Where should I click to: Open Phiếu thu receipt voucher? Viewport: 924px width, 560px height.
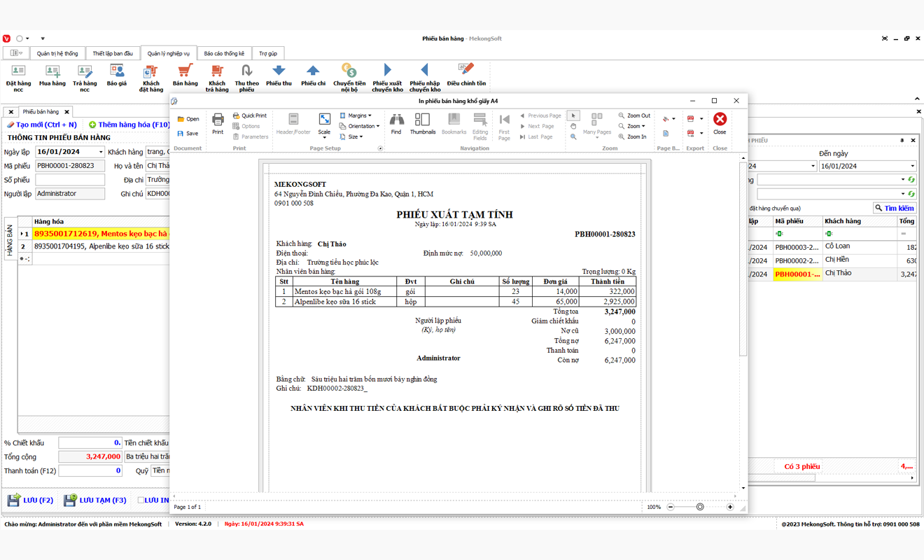click(x=279, y=76)
